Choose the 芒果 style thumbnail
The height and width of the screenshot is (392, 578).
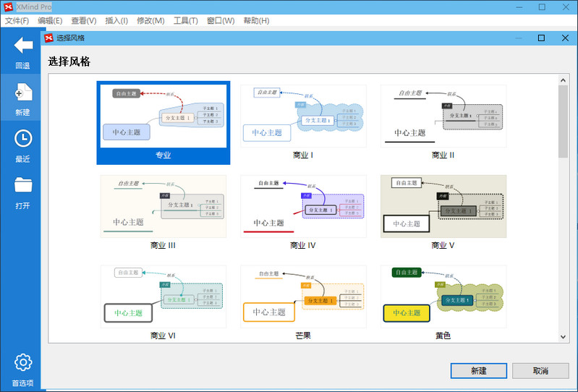tap(303, 297)
